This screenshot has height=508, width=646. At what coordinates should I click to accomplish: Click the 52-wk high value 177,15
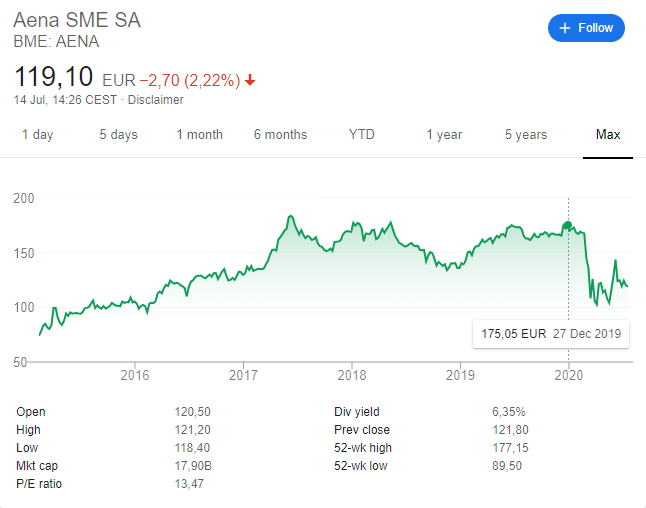pos(510,448)
